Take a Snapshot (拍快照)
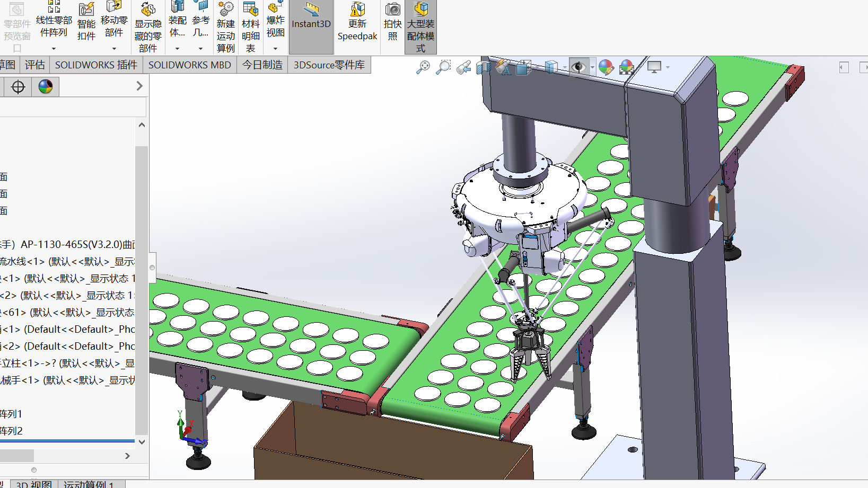 pyautogui.click(x=392, y=22)
